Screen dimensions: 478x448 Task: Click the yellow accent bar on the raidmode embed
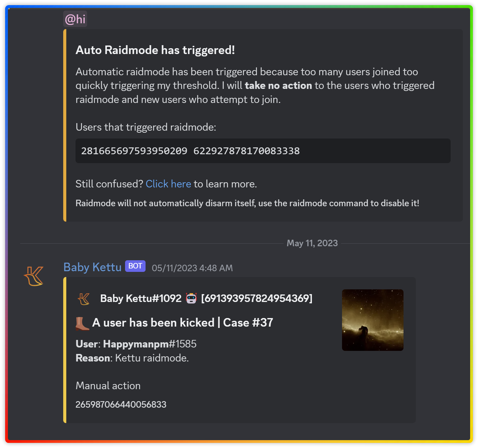[x=65, y=125]
